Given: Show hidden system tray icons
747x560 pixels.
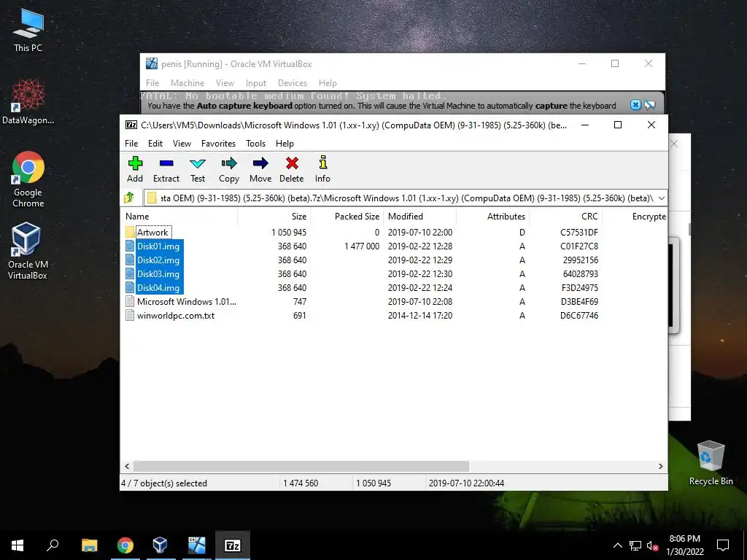Looking at the screenshot, I should (x=617, y=545).
